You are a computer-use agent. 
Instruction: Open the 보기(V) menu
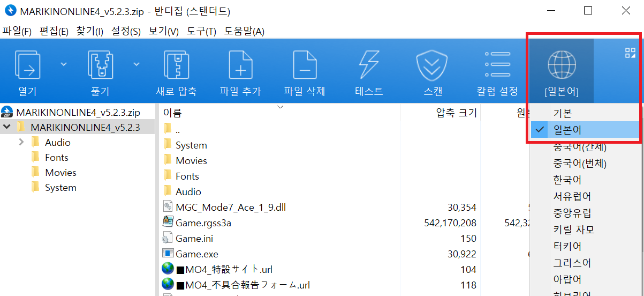[164, 31]
